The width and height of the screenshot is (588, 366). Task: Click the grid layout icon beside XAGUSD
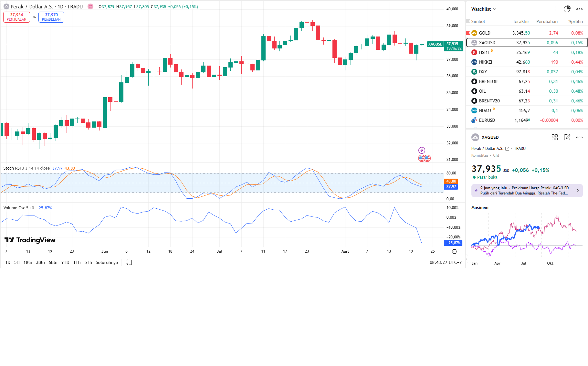point(555,137)
